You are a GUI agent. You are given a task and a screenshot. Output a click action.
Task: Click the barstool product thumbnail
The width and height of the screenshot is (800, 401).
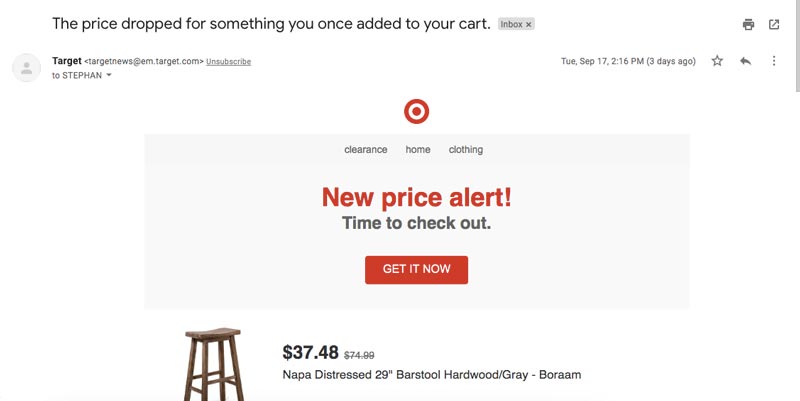coord(214,364)
